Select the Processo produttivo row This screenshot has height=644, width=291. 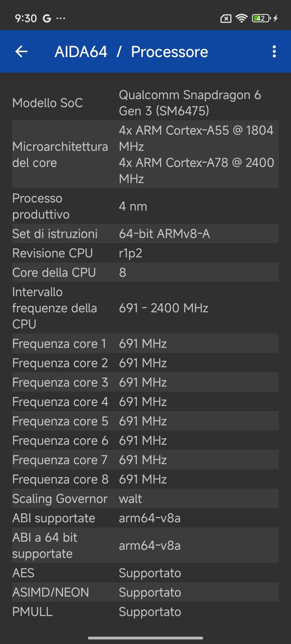tap(145, 206)
